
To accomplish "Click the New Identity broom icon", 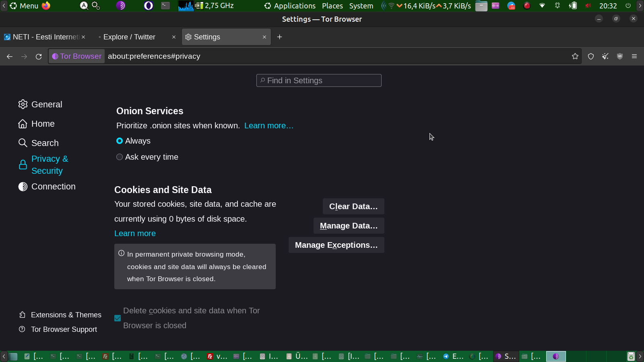I will [x=605, y=56].
